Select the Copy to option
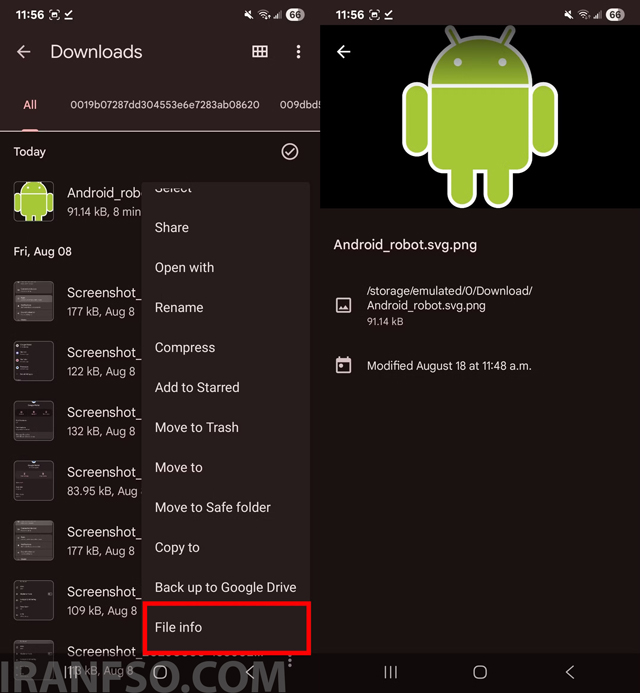The image size is (640, 693). (177, 548)
